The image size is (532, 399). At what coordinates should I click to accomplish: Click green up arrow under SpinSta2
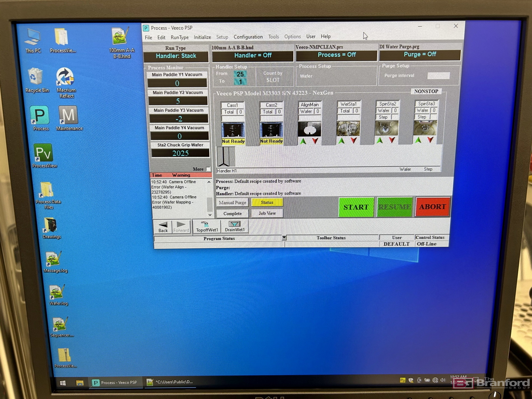coord(380,140)
